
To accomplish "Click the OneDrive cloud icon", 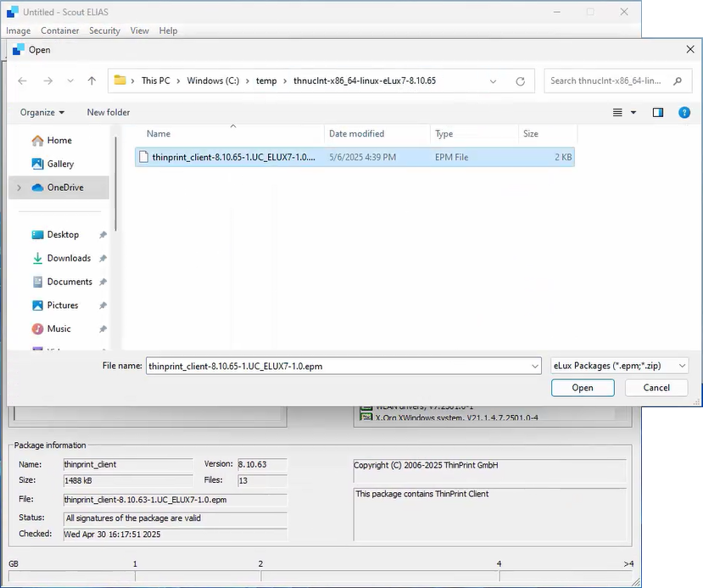I will [37, 188].
